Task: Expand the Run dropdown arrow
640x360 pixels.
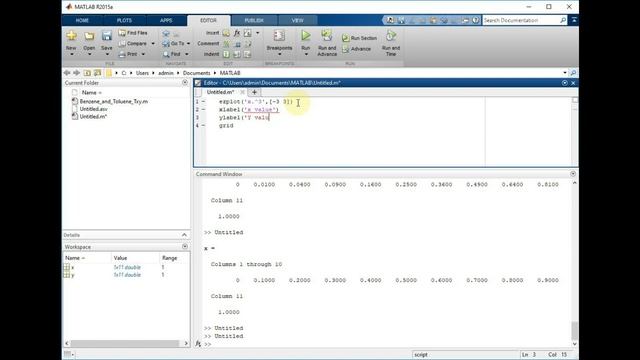Action: coord(306,54)
